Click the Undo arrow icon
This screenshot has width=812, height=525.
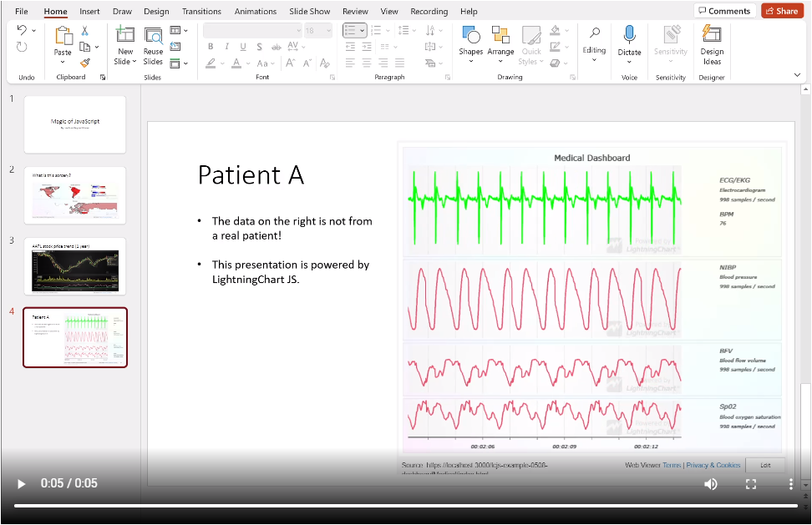[x=22, y=31]
